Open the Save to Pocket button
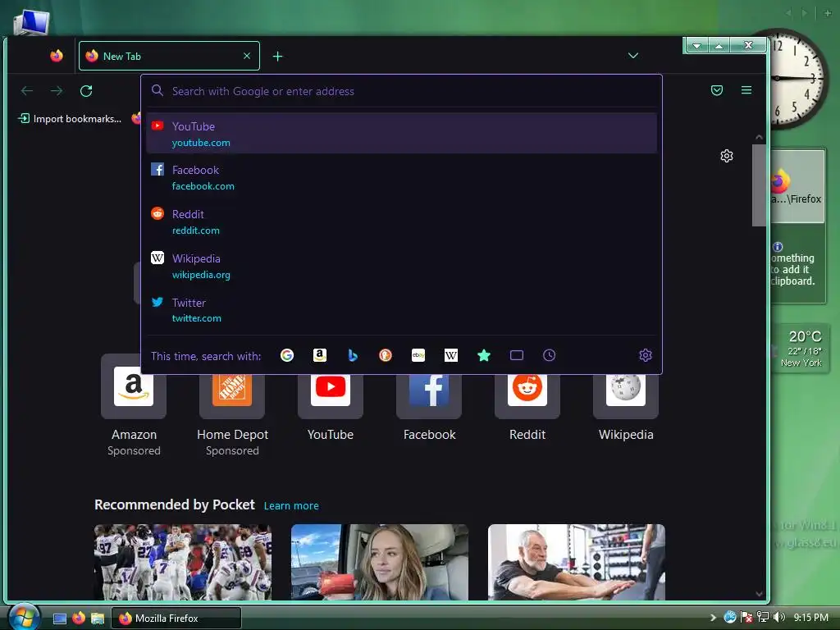Image resolution: width=840 pixels, height=630 pixels. pyautogui.click(x=717, y=90)
